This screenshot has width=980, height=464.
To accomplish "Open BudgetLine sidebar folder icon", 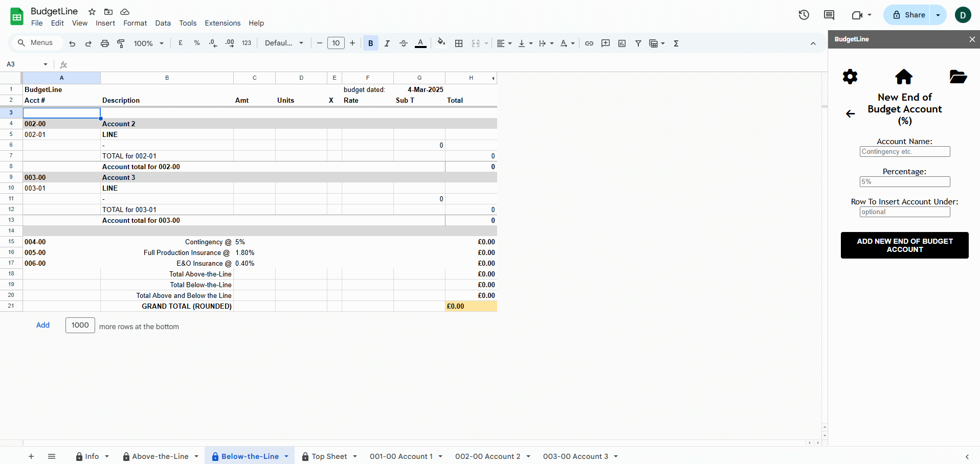I will 958,77.
